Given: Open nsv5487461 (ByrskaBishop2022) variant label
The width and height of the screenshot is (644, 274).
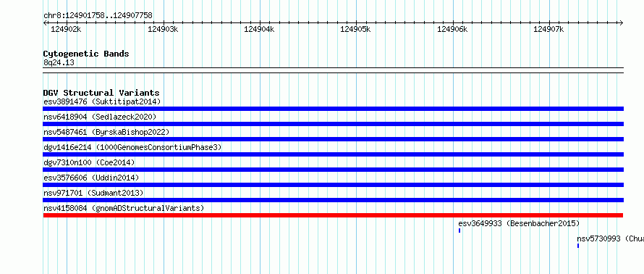Looking at the screenshot, I should point(106,132).
